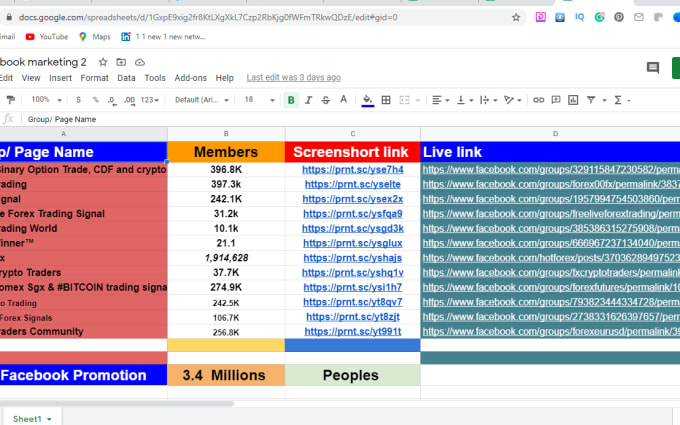Click the formula bar input
The height and width of the screenshot is (425, 680).
click(351, 119)
